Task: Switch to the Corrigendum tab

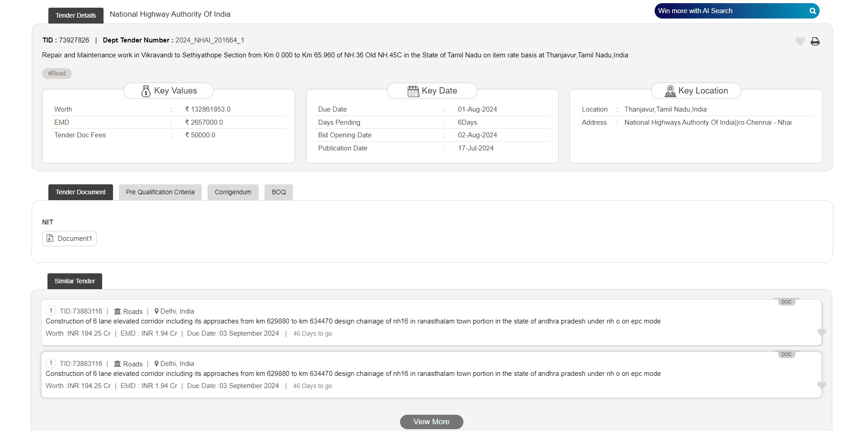Action: [233, 192]
